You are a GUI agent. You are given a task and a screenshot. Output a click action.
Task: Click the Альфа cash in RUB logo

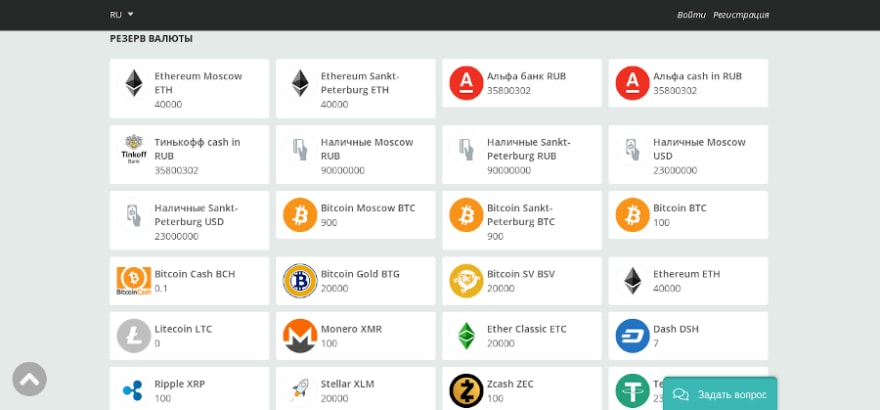pyautogui.click(x=632, y=83)
